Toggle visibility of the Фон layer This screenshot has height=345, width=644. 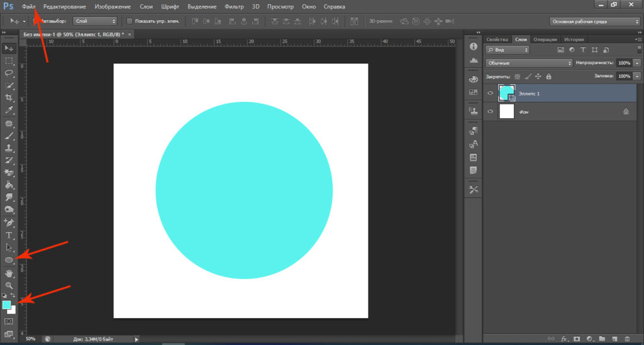[491, 111]
